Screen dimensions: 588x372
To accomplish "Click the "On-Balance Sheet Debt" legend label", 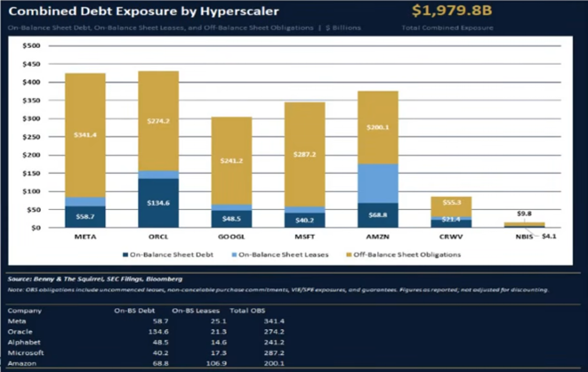I will (x=172, y=255).
